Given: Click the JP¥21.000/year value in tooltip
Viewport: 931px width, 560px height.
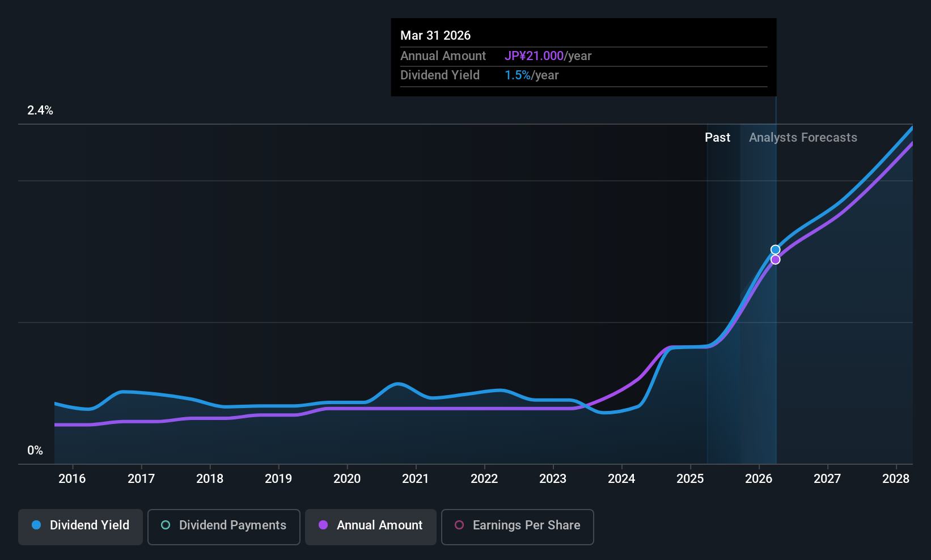Looking at the screenshot, I should (x=534, y=56).
